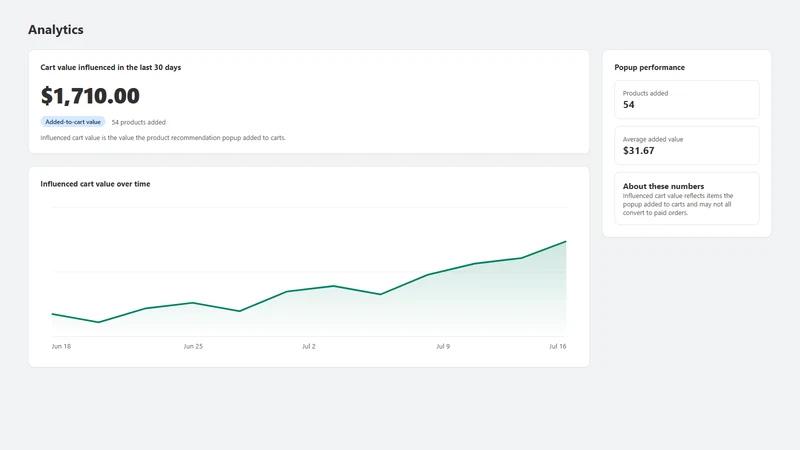Click the Jul 16 axis label
The width and height of the screenshot is (800, 450).
pyautogui.click(x=558, y=346)
